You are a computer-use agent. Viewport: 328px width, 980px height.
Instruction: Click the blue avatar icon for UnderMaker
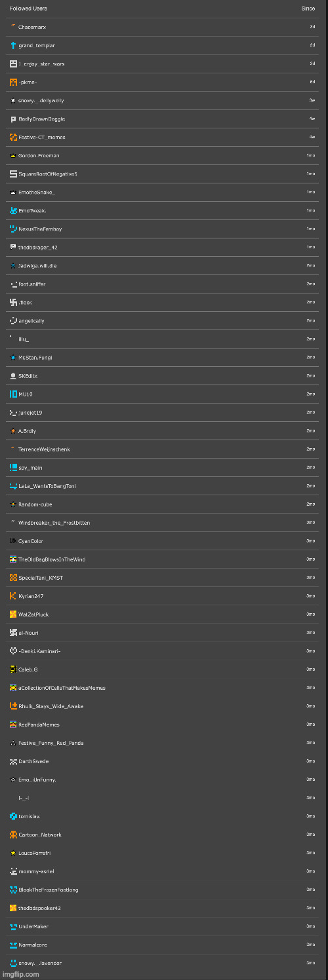click(x=13, y=926)
